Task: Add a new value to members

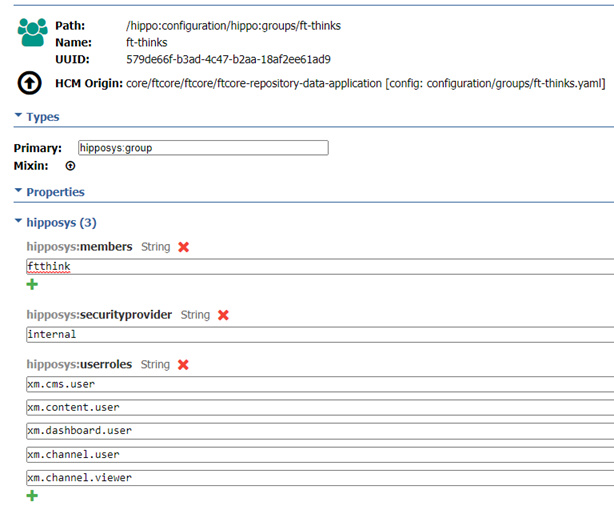Action: point(32,284)
